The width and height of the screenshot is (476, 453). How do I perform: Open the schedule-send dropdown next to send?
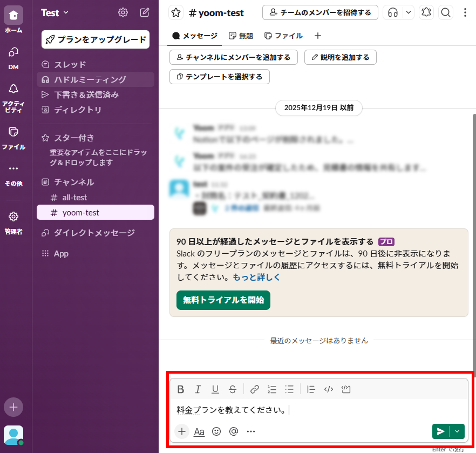click(457, 431)
